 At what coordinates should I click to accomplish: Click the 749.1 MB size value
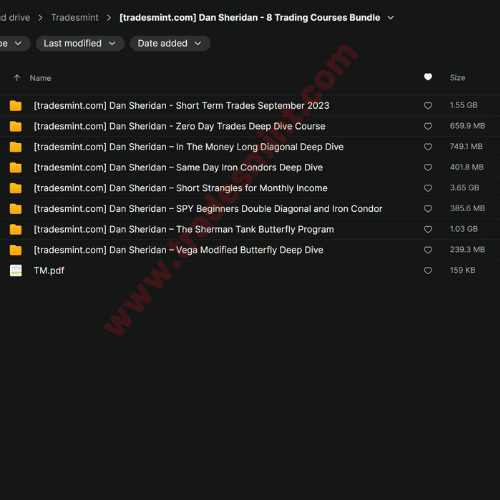point(466,147)
